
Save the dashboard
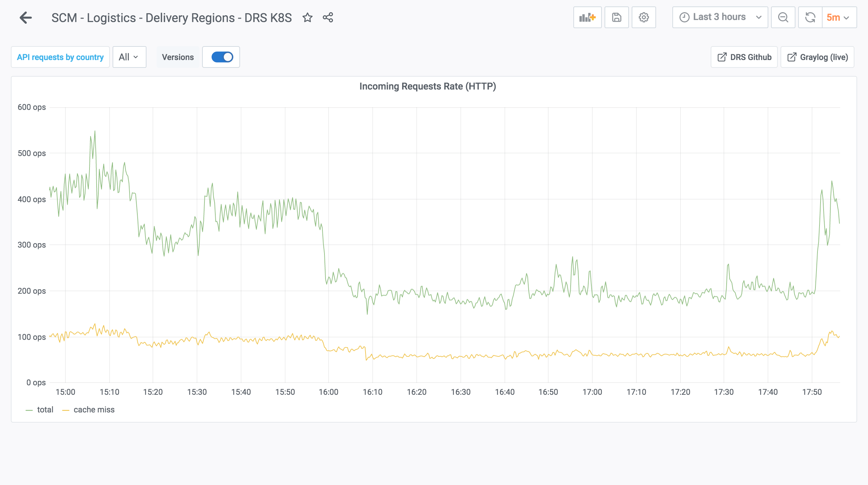click(617, 17)
